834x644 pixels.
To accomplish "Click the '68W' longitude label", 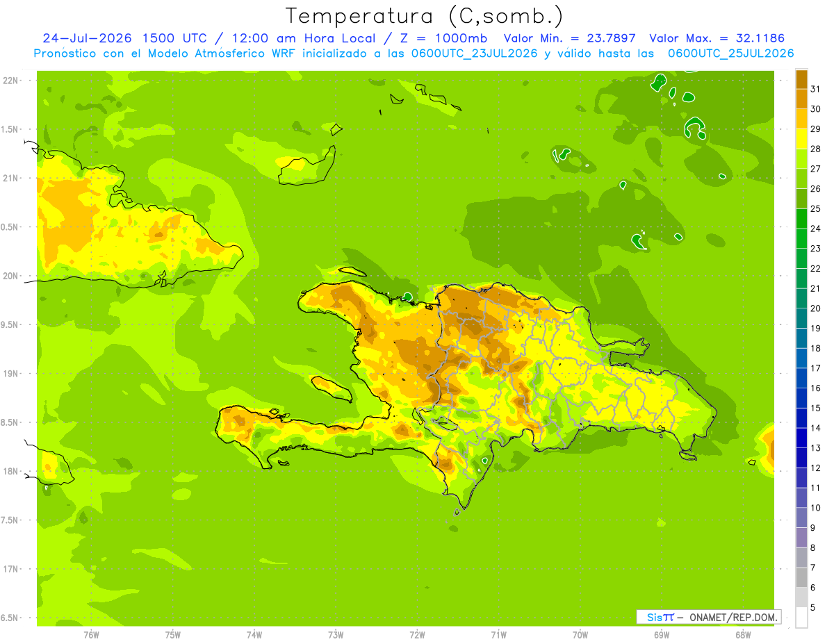I will (742, 635).
